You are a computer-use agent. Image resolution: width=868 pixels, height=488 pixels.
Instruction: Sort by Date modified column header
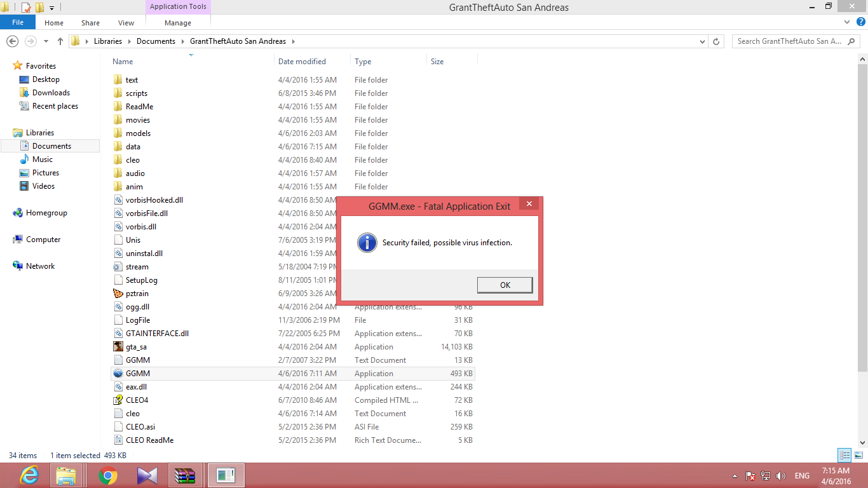pos(302,62)
